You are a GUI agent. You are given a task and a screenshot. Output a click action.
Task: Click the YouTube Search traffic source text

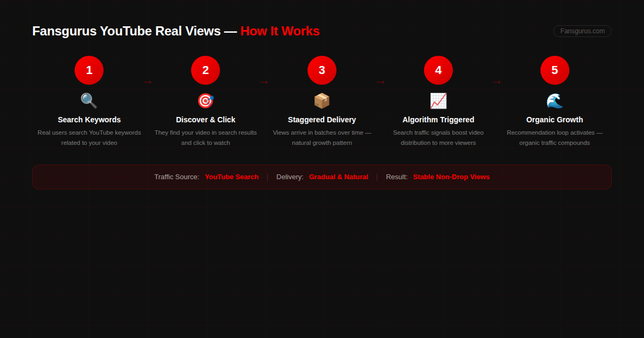tap(232, 177)
